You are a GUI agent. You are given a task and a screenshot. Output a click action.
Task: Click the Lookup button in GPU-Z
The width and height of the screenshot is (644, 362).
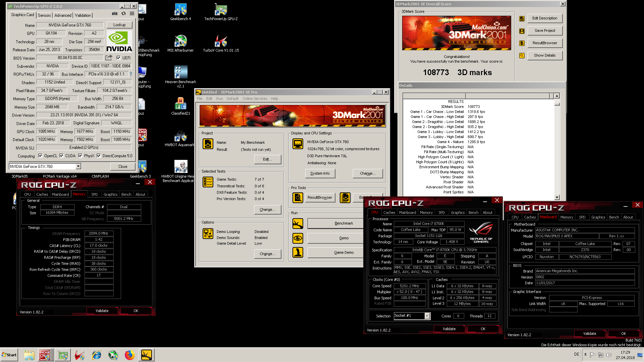119,25
